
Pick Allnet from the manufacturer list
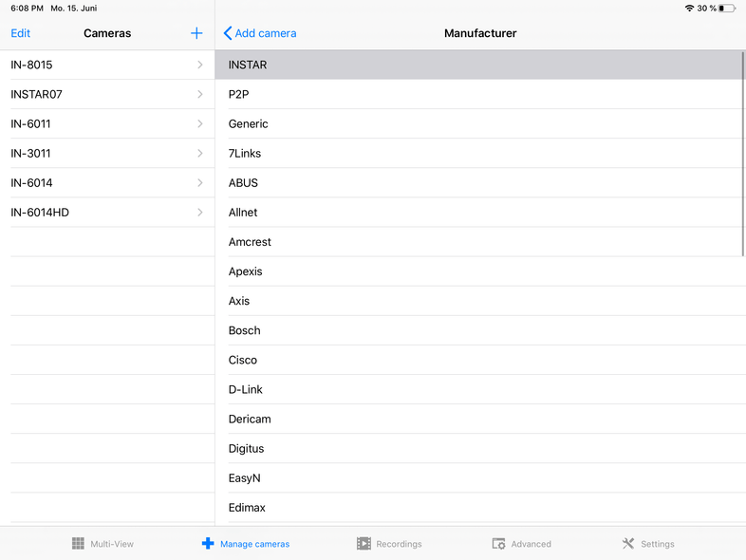pyautogui.click(x=480, y=213)
